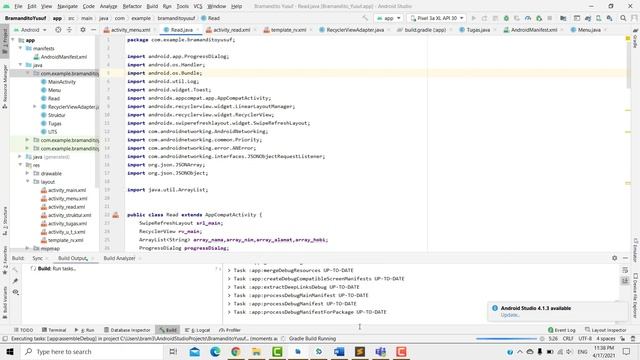The height and width of the screenshot is (360, 640).
Task: Open File Explorer from the taskbar
Action: coord(256,351)
